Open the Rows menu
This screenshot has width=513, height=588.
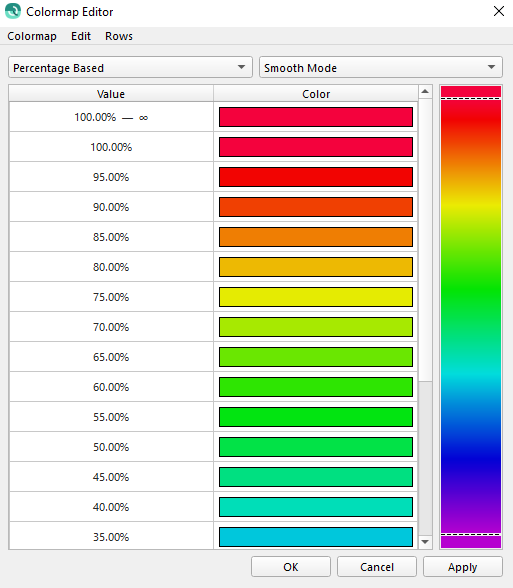coord(119,36)
